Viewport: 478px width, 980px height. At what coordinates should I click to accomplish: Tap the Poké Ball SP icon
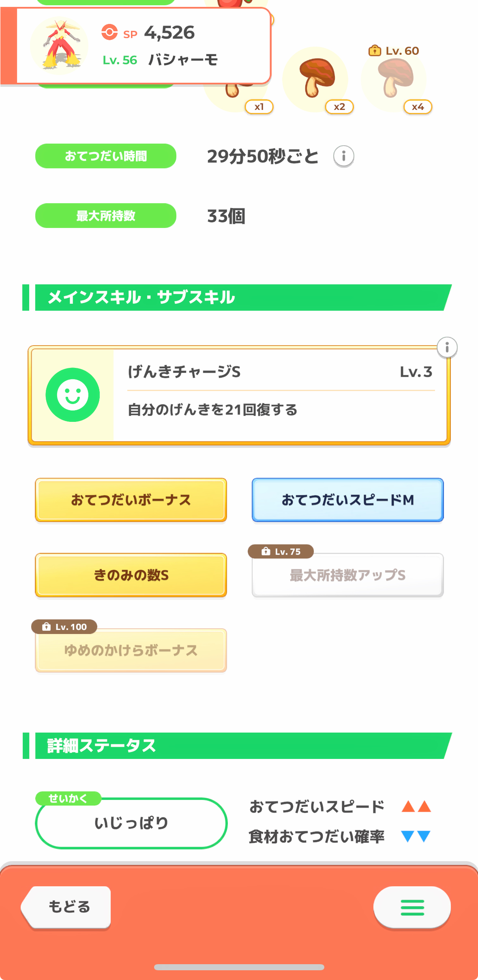[x=109, y=32]
